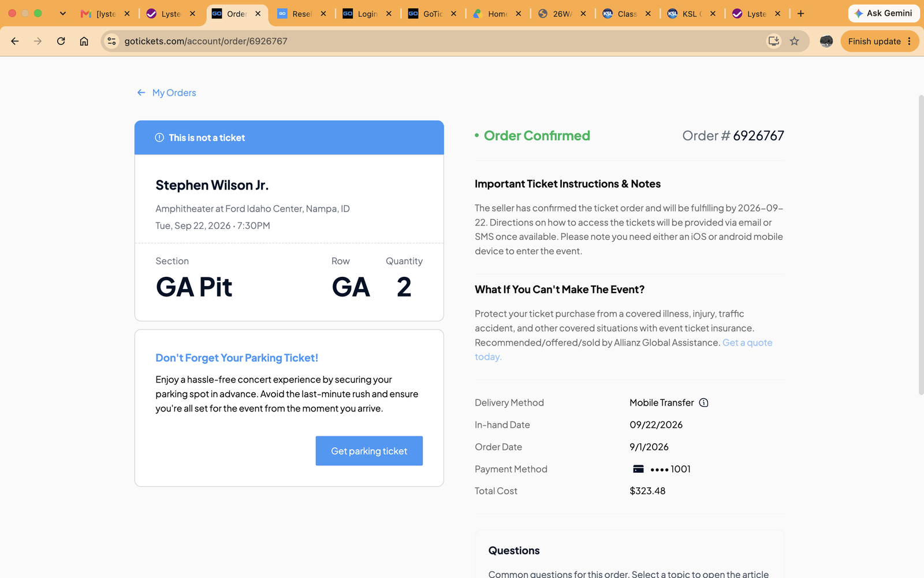Switch to the Home tab
The width and height of the screenshot is (924, 578).
point(491,14)
